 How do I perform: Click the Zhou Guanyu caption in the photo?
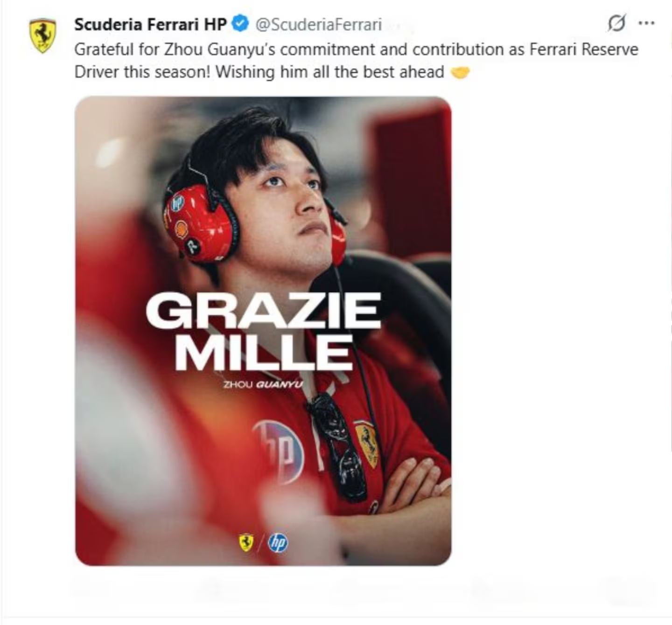tap(263, 384)
